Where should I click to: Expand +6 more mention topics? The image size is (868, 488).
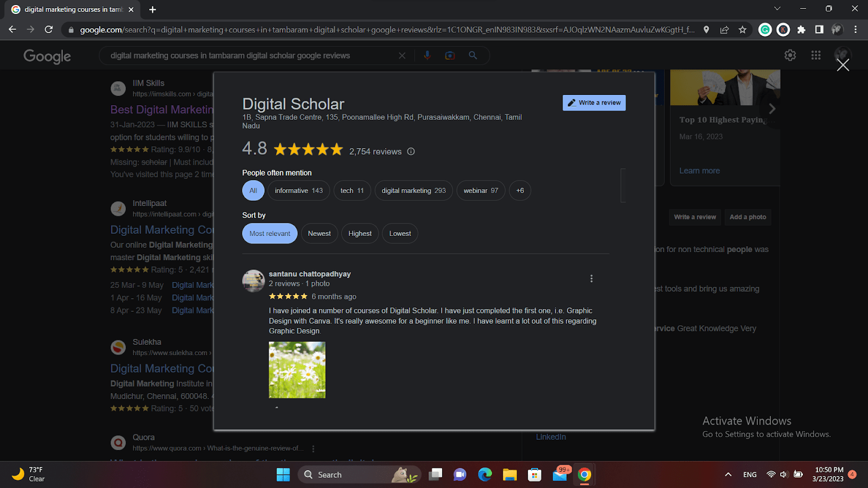520,190
